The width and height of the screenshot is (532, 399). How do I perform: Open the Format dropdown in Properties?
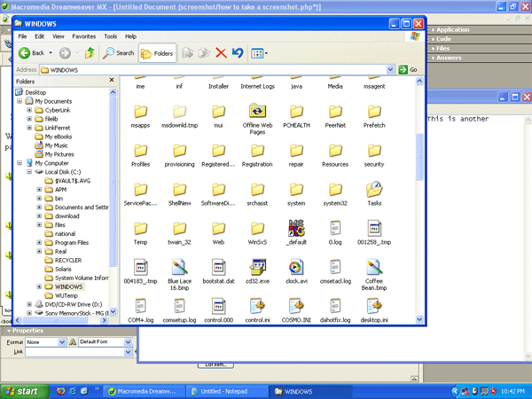62,342
